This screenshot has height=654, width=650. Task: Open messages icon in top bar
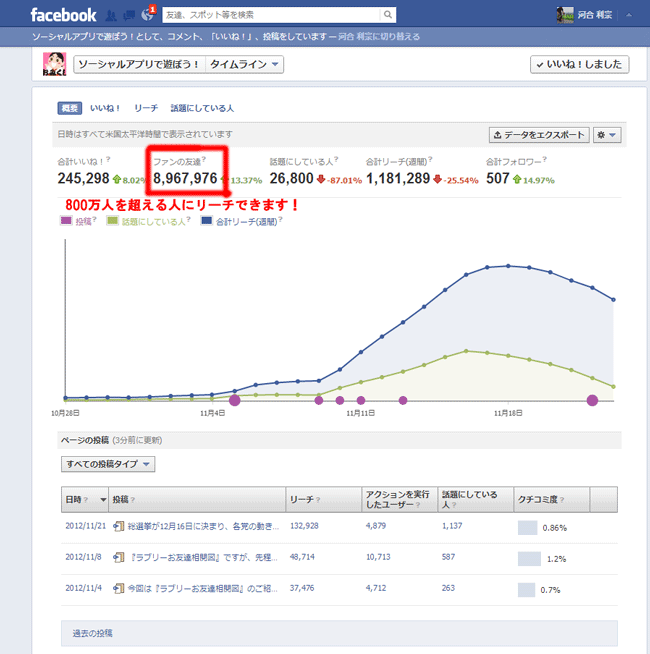point(129,15)
